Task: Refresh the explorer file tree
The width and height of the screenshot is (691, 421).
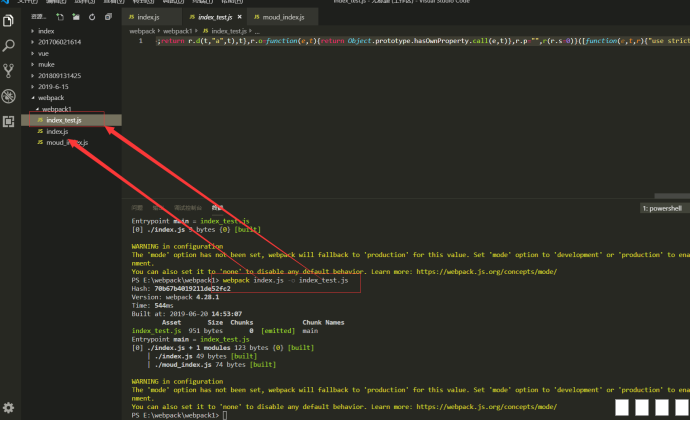Action: point(92,17)
